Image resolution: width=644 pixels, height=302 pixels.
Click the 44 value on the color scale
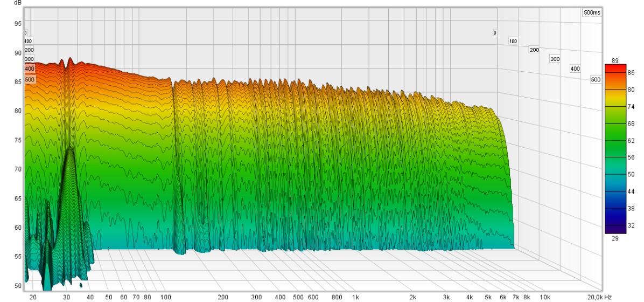631,191
